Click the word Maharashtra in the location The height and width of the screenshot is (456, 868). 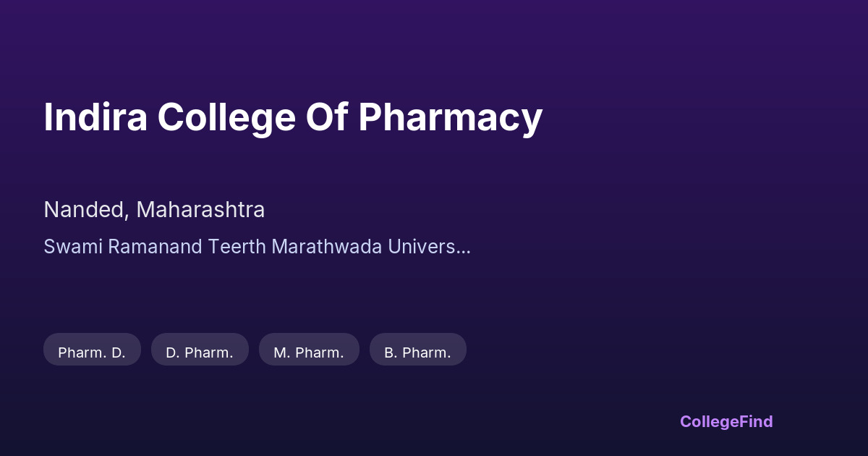pos(200,210)
